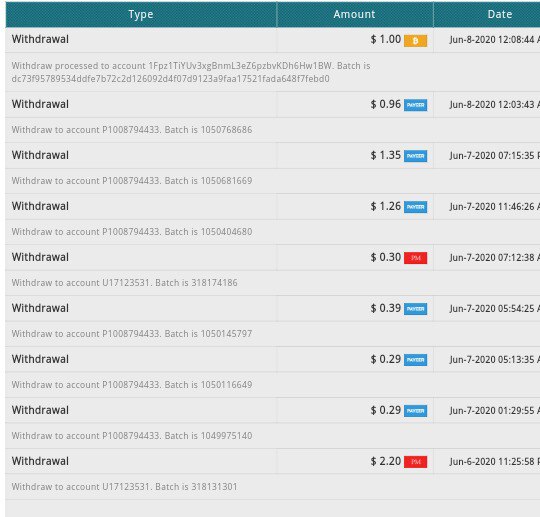Image resolution: width=540 pixels, height=517 pixels.
Task: Click the Withdrawal label on the $ 0.96 row
Action: (40, 104)
